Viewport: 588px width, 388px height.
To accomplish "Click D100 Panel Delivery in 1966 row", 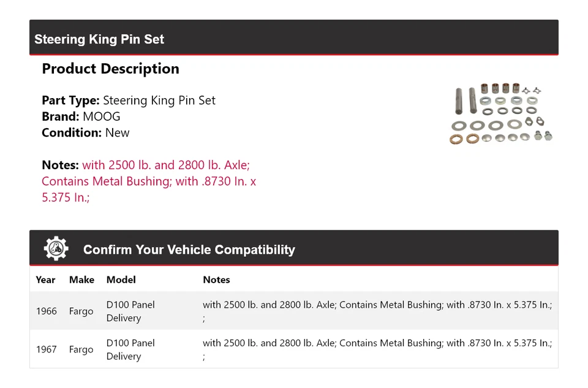I will (x=130, y=311).
